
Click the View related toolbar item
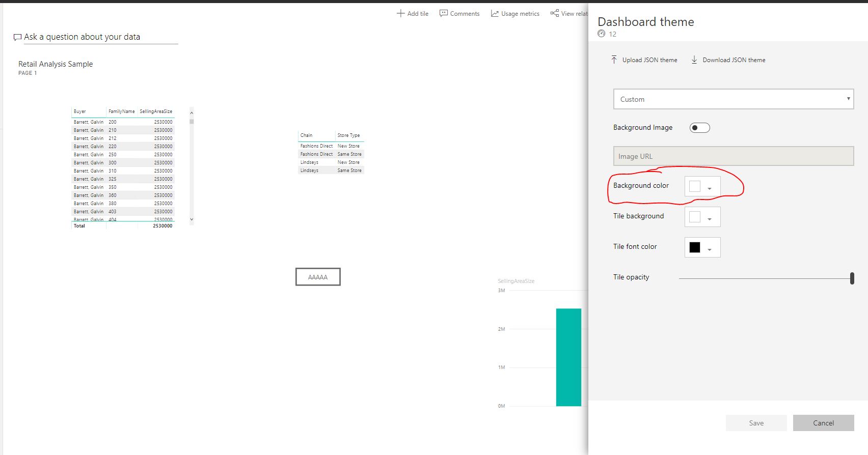pyautogui.click(x=569, y=14)
